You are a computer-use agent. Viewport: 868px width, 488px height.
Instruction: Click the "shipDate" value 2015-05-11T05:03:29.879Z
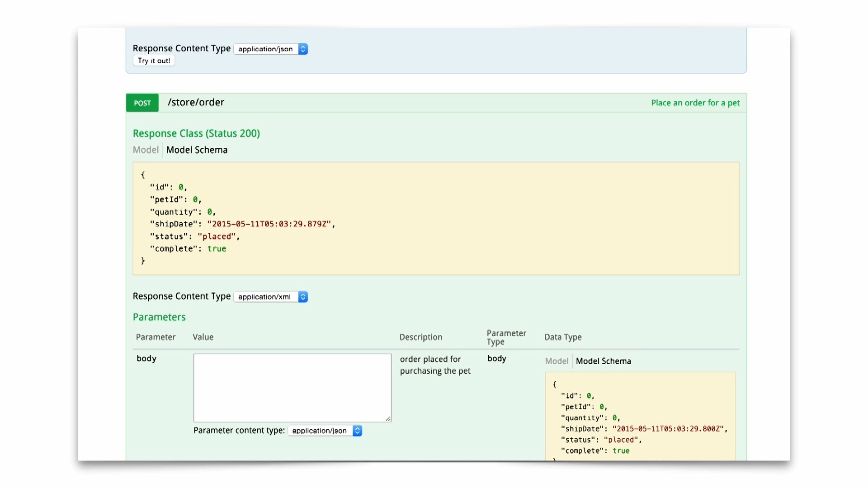269,224
